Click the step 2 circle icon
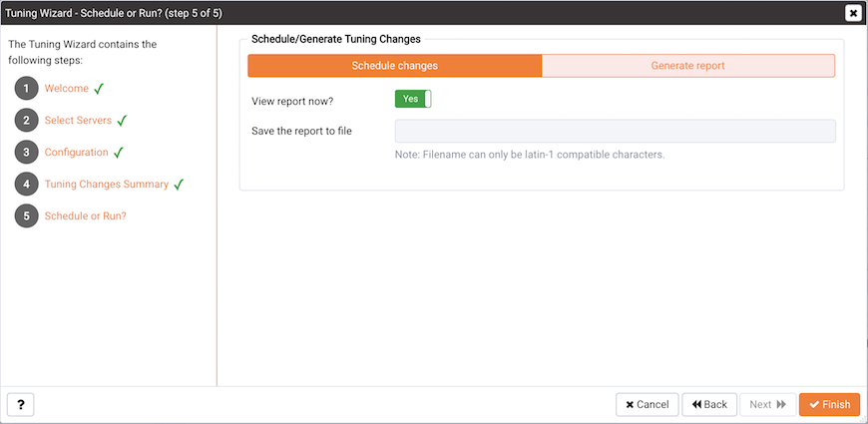This screenshot has height=424, width=868. pos(27,120)
